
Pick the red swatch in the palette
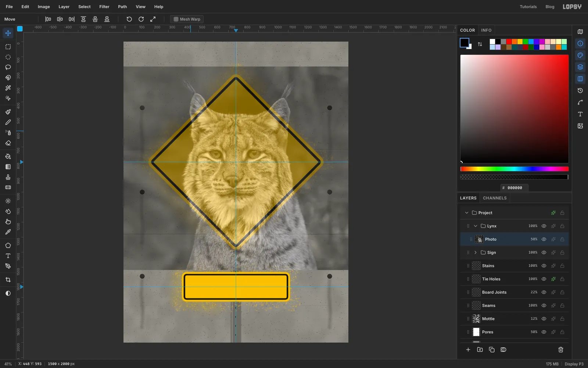coord(509,42)
